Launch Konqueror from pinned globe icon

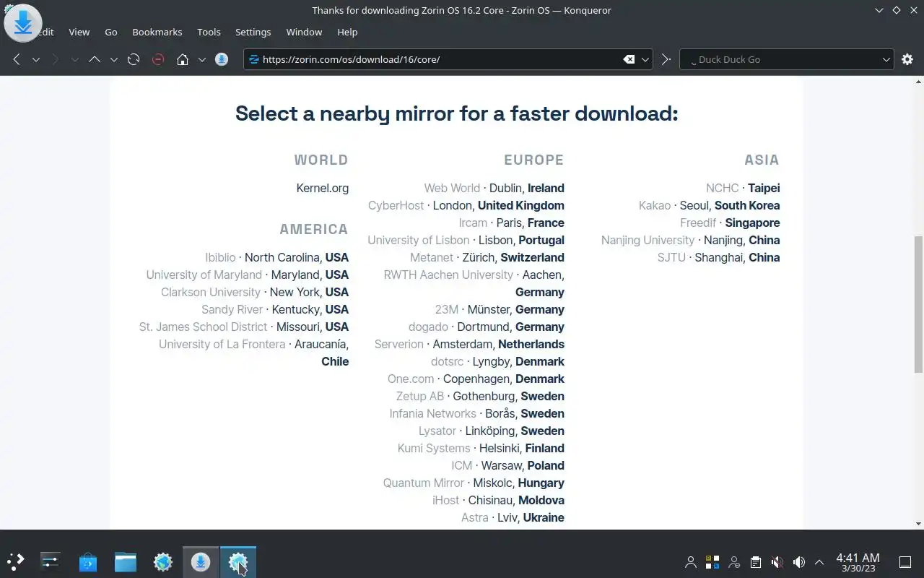click(163, 561)
